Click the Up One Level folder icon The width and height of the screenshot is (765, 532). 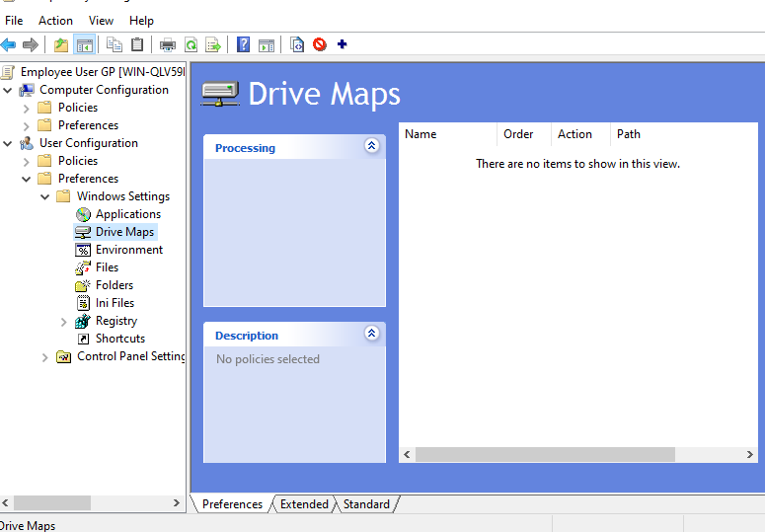pos(61,44)
